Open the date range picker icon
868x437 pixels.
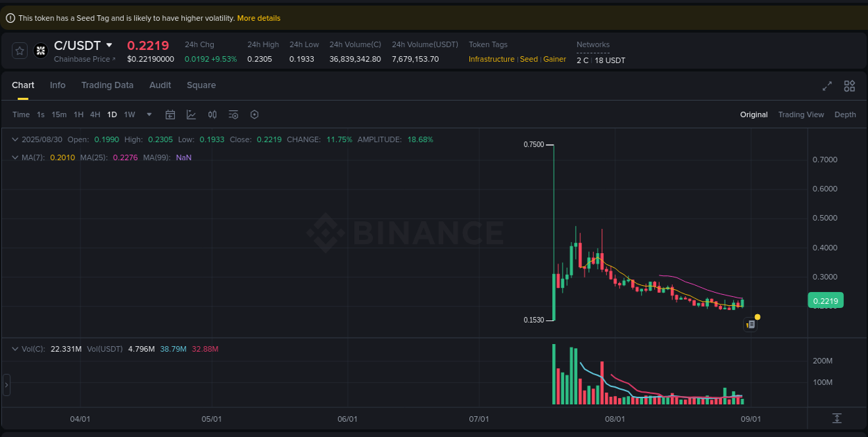(x=170, y=114)
